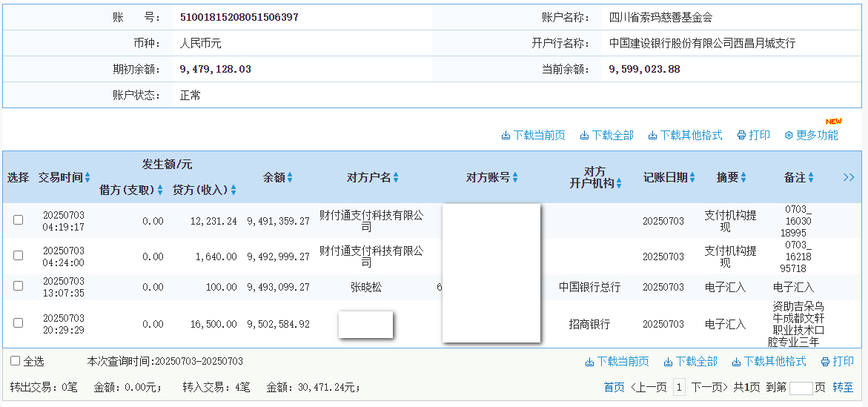Select counterparty name 张晓松

coord(366,288)
